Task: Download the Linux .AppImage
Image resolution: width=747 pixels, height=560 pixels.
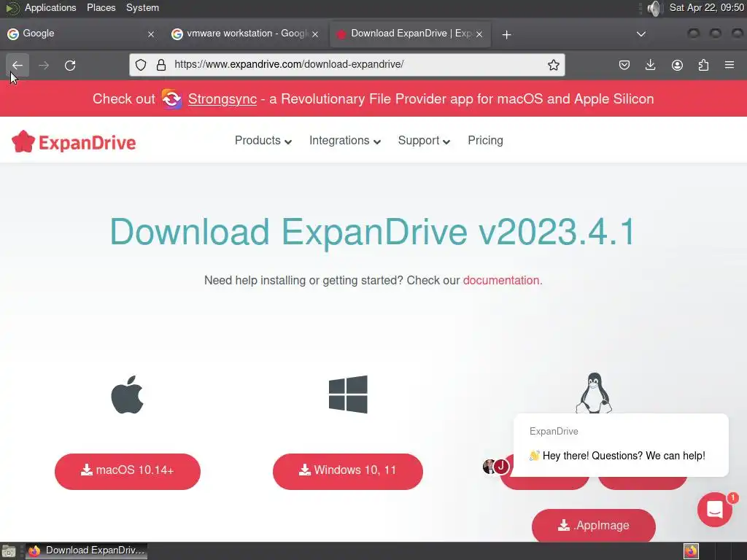Action: (594, 525)
